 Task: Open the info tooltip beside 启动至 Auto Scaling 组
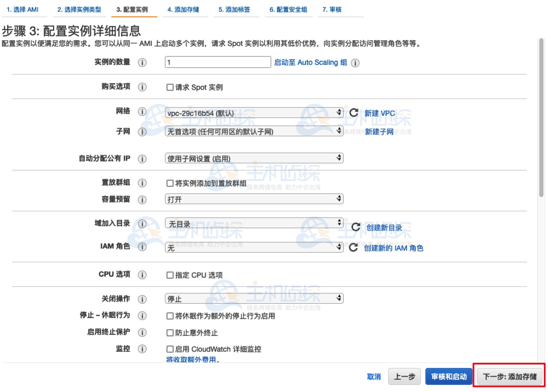355,63
